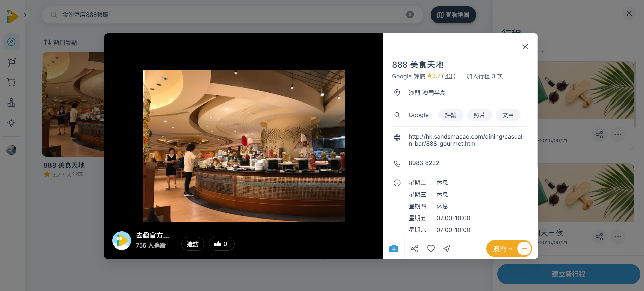Click the search magnifier icon in search bar
The width and height of the screenshot is (644, 291).
click(54, 15)
